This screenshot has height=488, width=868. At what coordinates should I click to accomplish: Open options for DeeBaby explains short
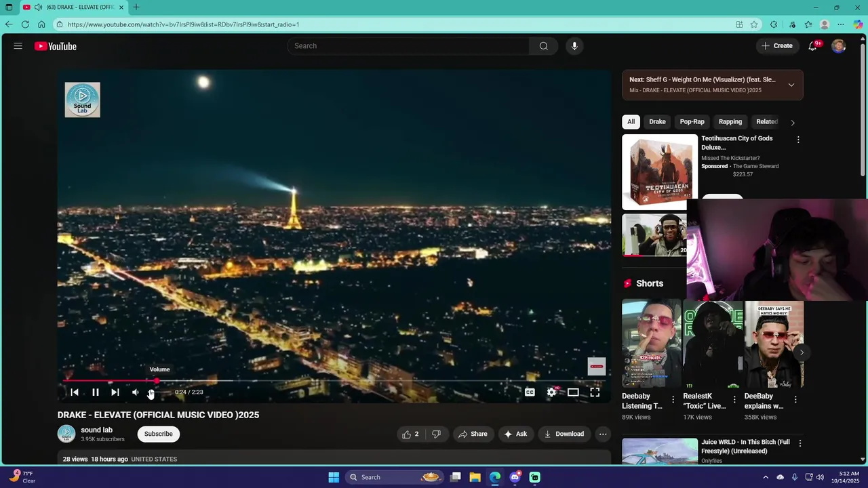pos(795,400)
